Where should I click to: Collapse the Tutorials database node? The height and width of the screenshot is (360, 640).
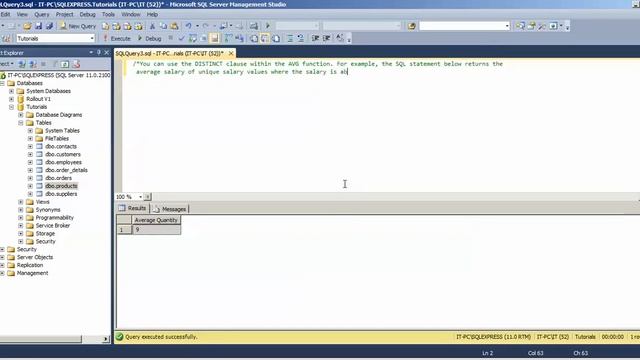point(11,107)
